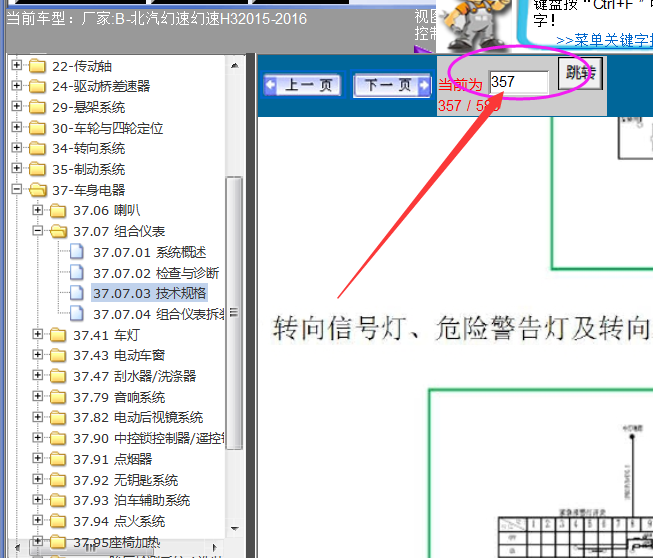The width and height of the screenshot is (653, 558).
Task: Click the 37.43 电动车窗 folder icon
Action: click(58, 355)
